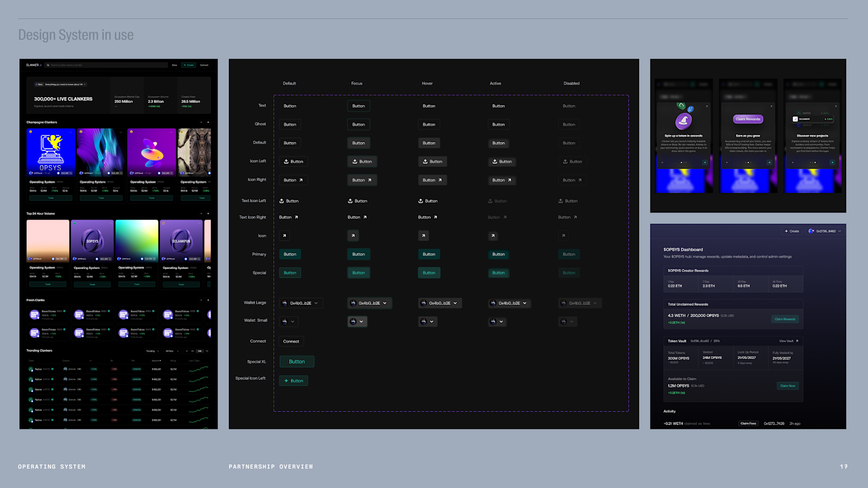
Task: Click Create in the $OPSYS Dashboard header
Action: coord(792,231)
